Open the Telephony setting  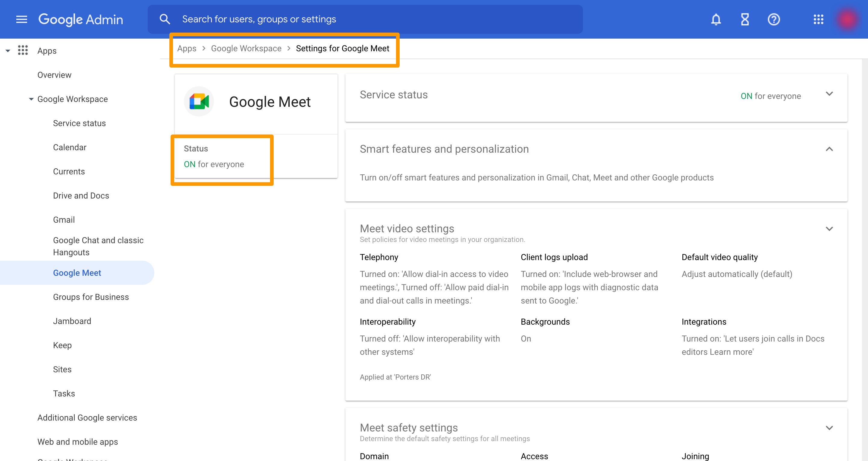(379, 257)
